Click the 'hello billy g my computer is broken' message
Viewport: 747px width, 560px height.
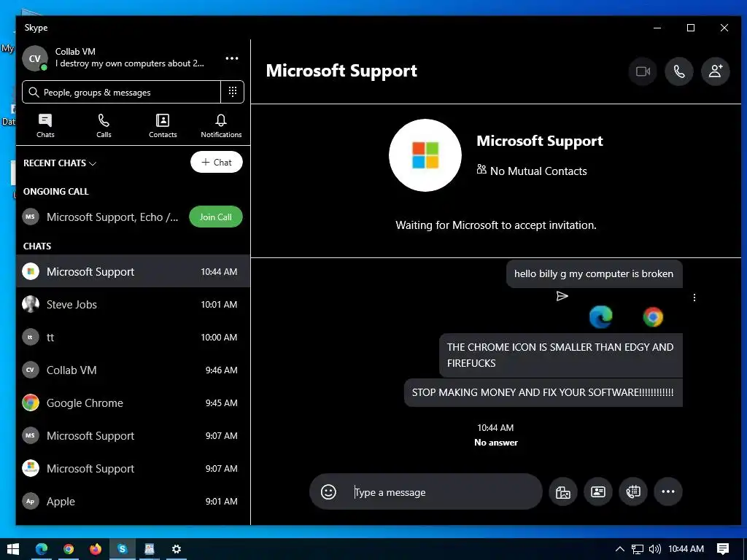[x=594, y=274]
